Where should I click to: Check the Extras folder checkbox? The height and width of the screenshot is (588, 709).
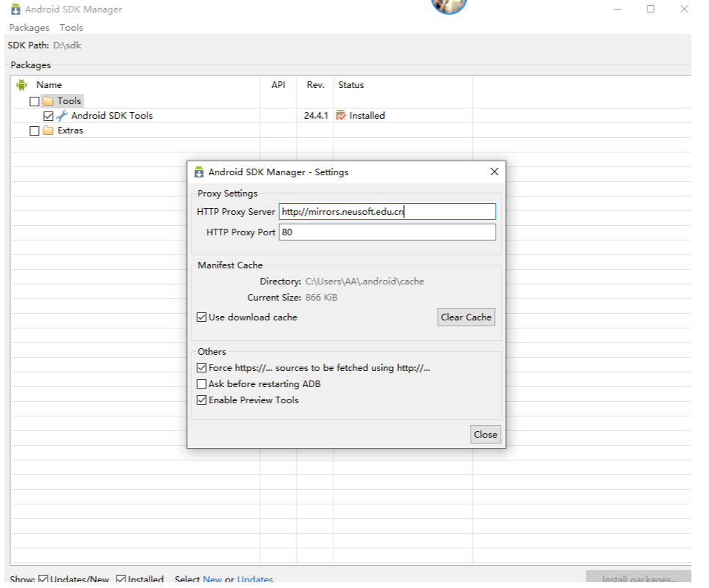[34, 131]
